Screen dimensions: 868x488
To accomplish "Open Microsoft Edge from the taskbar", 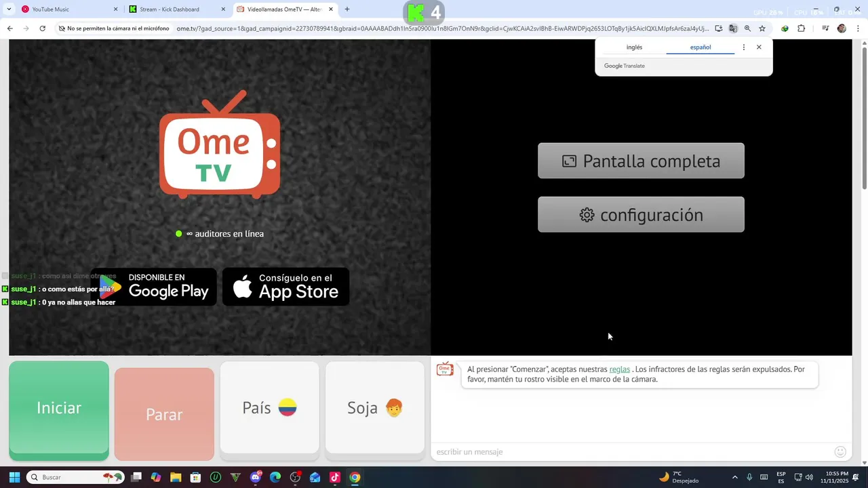I will [x=275, y=477].
